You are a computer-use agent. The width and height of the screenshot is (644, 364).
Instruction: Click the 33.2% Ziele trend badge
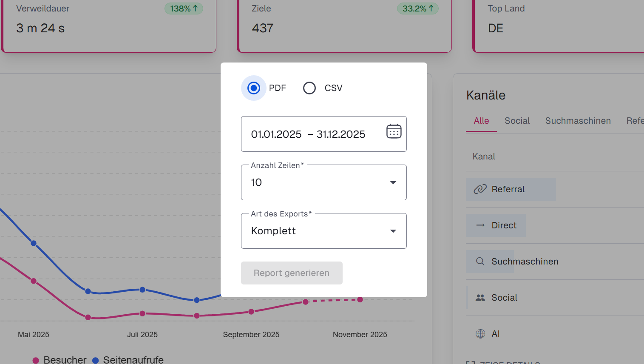coord(417,9)
